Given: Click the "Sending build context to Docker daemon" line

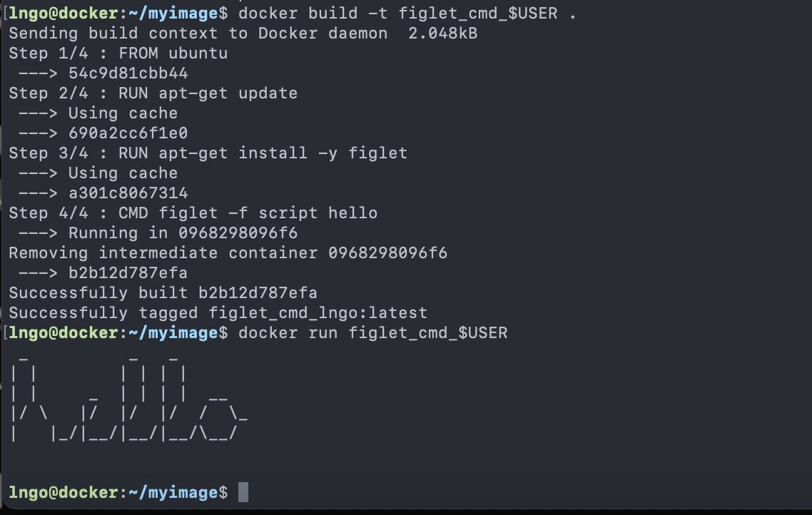Looking at the screenshot, I should (x=198, y=34).
